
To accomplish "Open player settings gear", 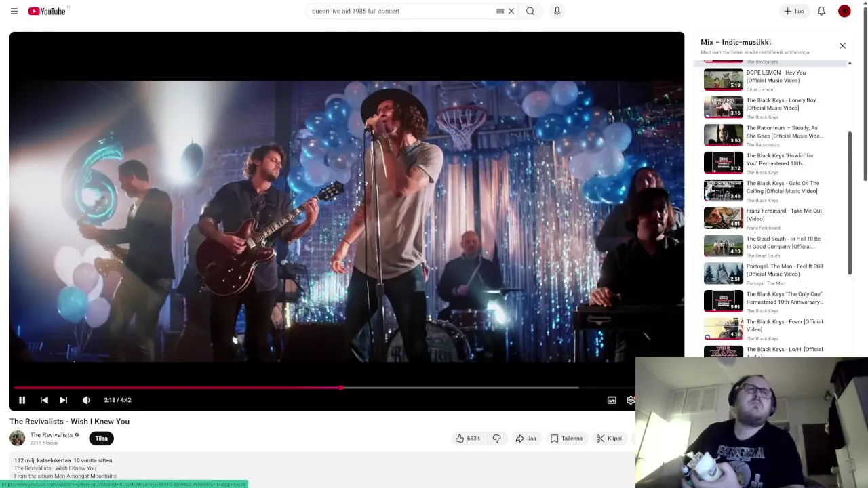I will click(630, 400).
